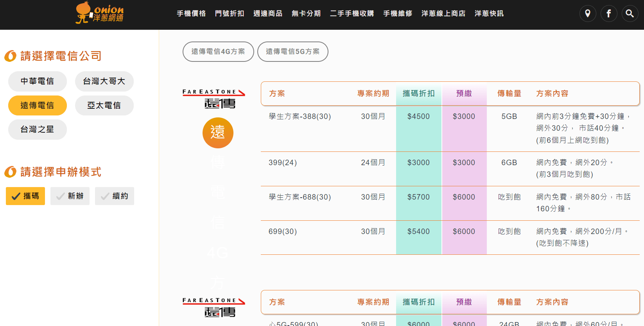Image resolution: width=644 pixels, height=326 pixels.
Task: Click plan name 399(24)
Action: click(283, 163)
